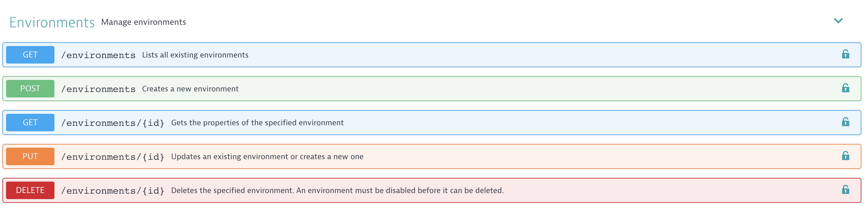
Task: Click the 'Manage environments' subtitle text
Action: click(144, 22)
